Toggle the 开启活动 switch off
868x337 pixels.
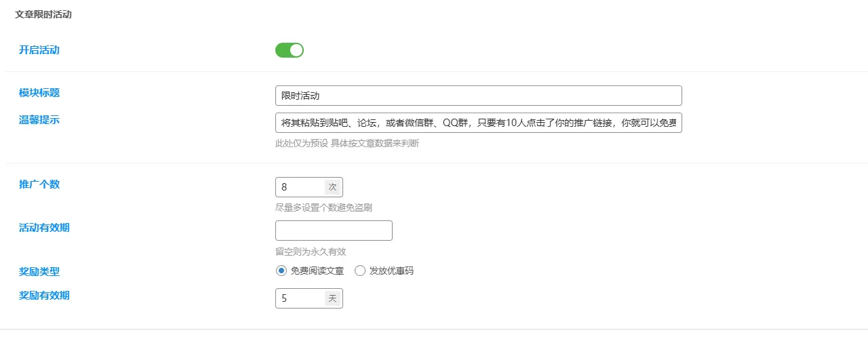(x=290, y=50)
